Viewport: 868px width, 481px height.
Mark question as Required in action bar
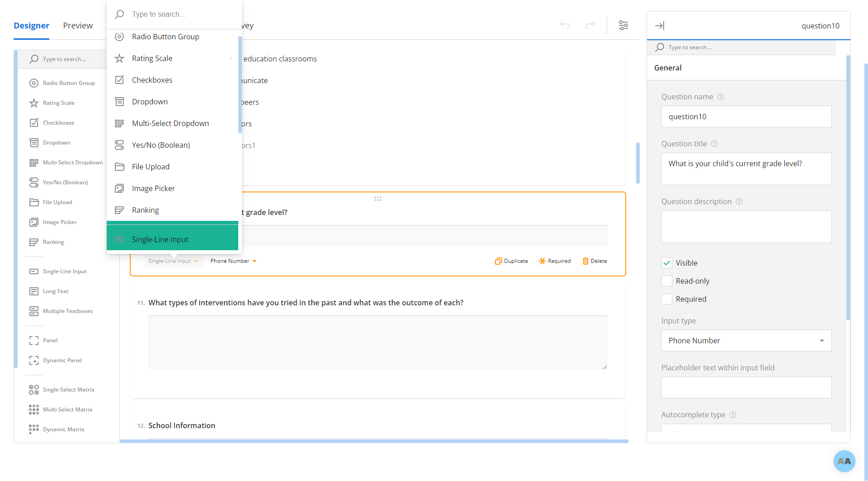pos(555,261)
